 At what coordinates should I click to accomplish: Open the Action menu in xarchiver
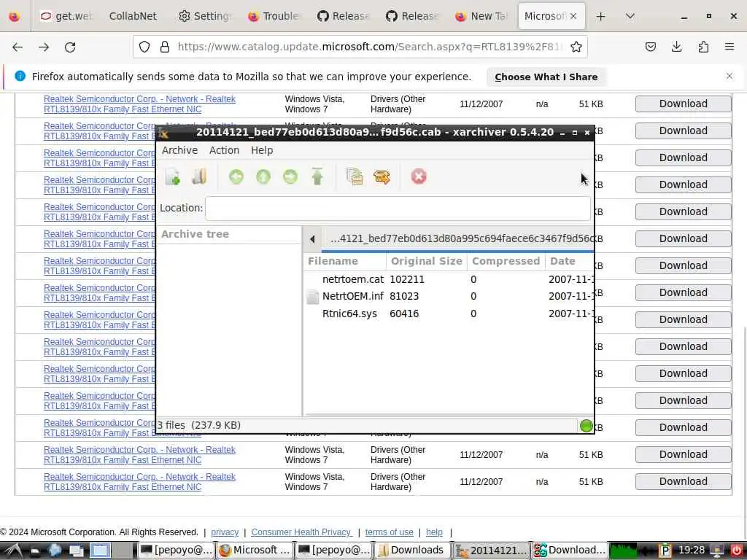point(224,150)
